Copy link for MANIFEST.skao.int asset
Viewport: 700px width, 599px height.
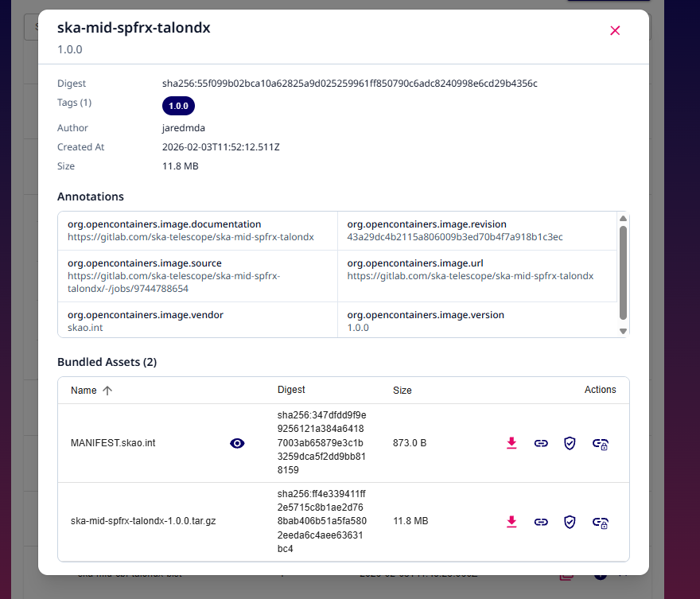point(541,443)
